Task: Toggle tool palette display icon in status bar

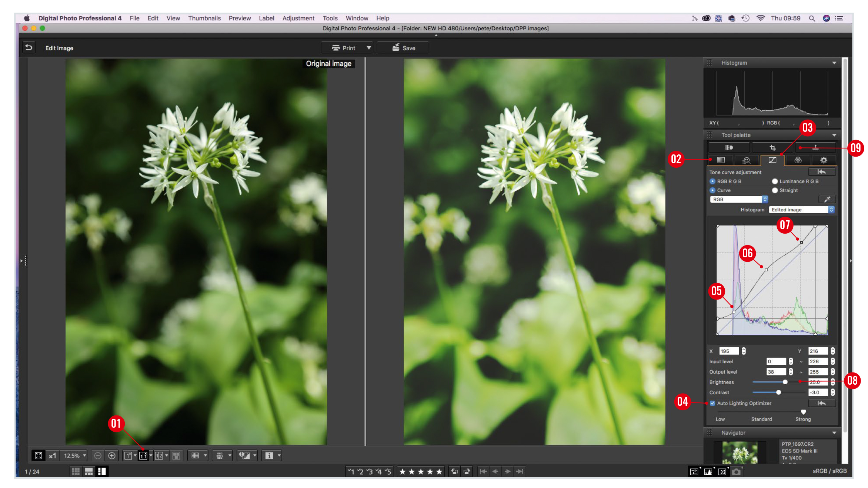Action: (694, 471)
